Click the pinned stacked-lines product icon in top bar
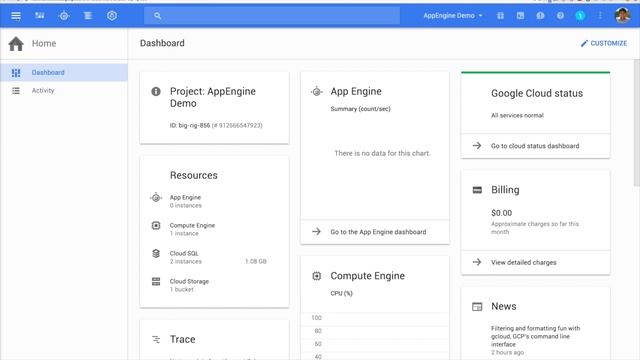Screen dimensions: 640x360 88,16
